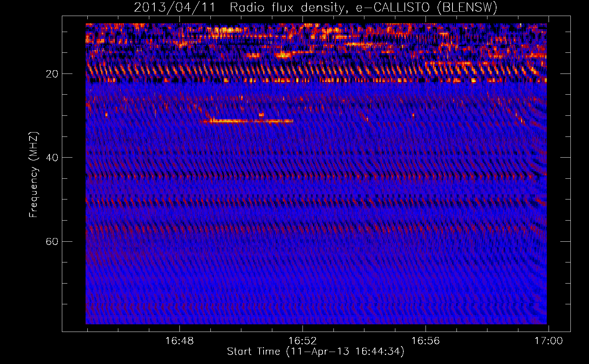Click the '20' frequency tick label
The width and height of the screenshot is (589, 364).
[52, 74]
